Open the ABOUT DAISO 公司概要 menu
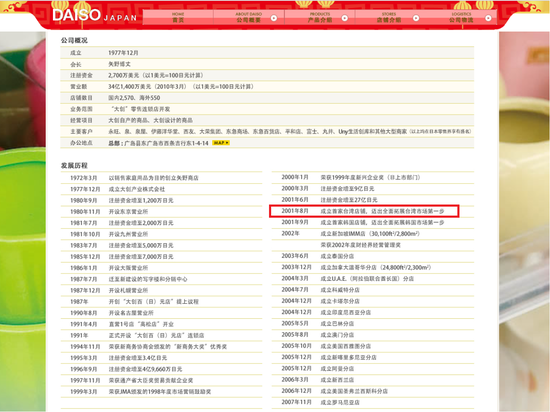This screenshot has height=412, width=550. coord(248,18)
